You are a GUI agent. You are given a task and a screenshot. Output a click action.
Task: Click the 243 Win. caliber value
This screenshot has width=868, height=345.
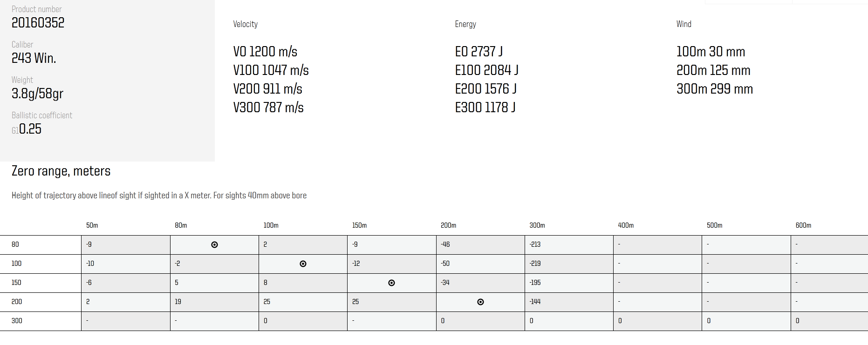point(34,58)
